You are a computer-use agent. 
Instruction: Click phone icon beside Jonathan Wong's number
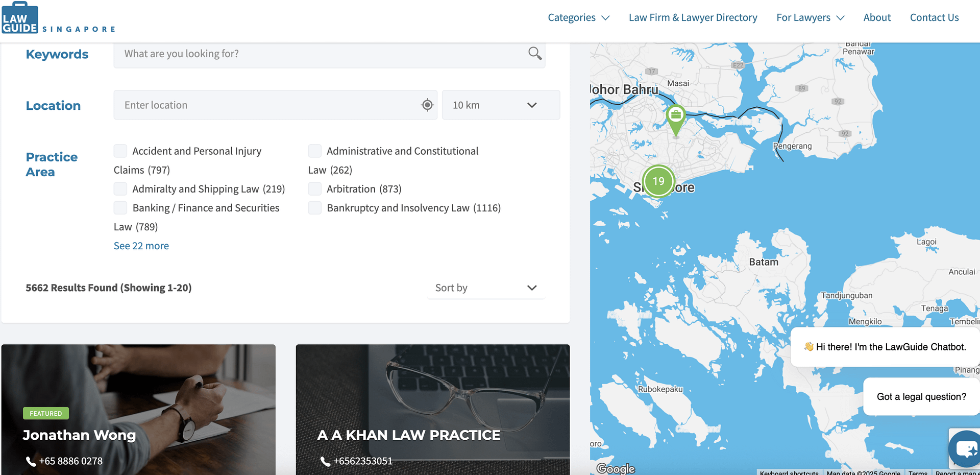point(31,461)
